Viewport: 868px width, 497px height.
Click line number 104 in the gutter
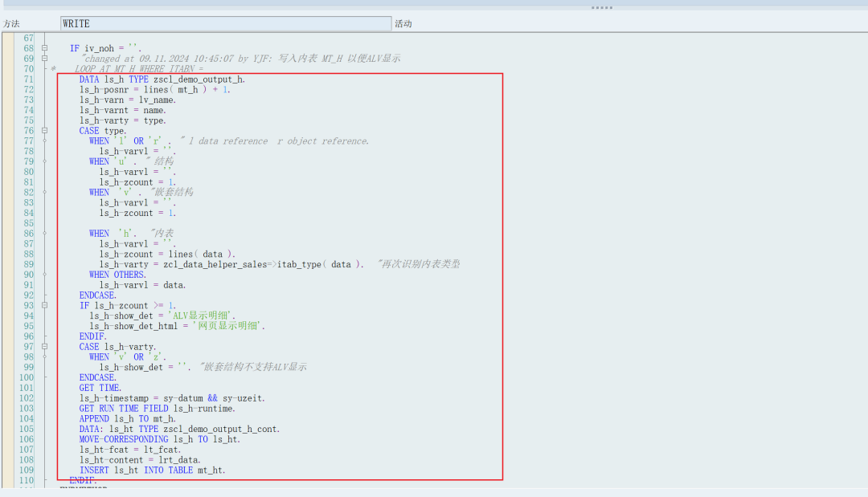[27, 418]
